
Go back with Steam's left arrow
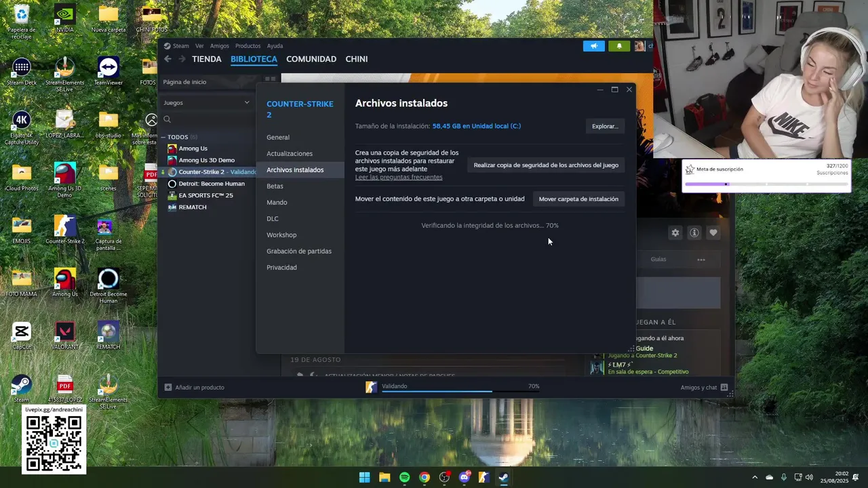[167, 59]
